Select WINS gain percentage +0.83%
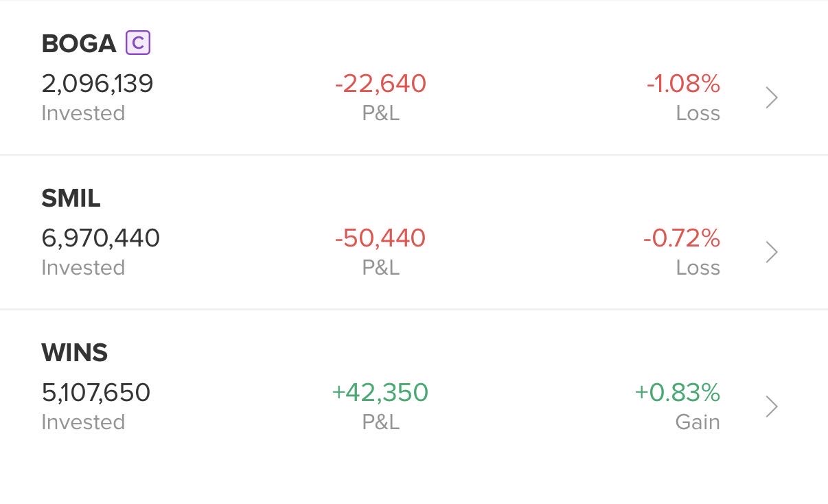Viewport: 828px width, 504px height. [678, 393]
